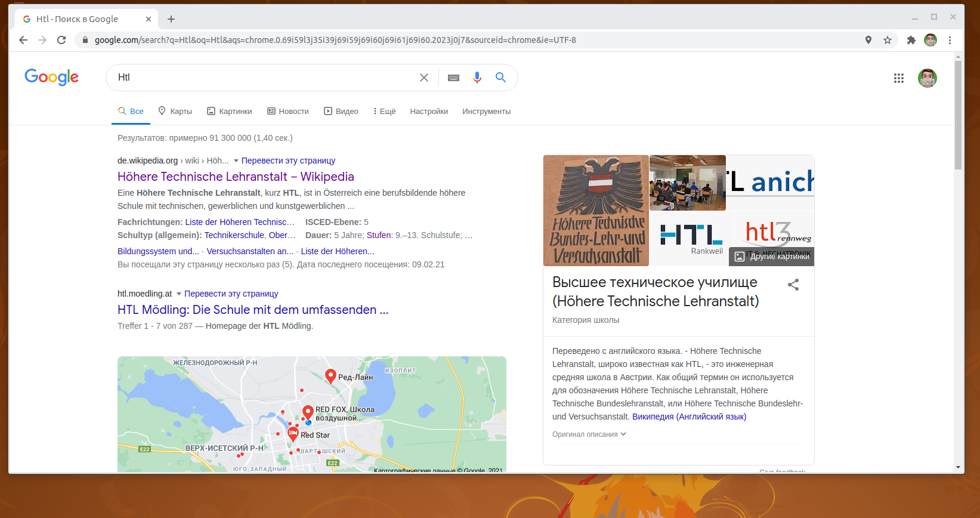Translate the Wikipedia result page
The height and width of the screenshot is (518, 980).
pos(288,161)
